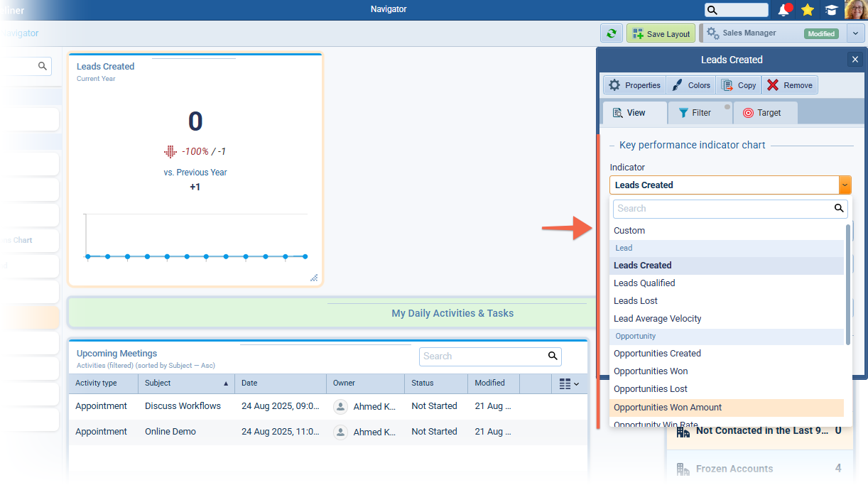Click the green refresh icon
868x485 pixels.
[x=611, y=33]
